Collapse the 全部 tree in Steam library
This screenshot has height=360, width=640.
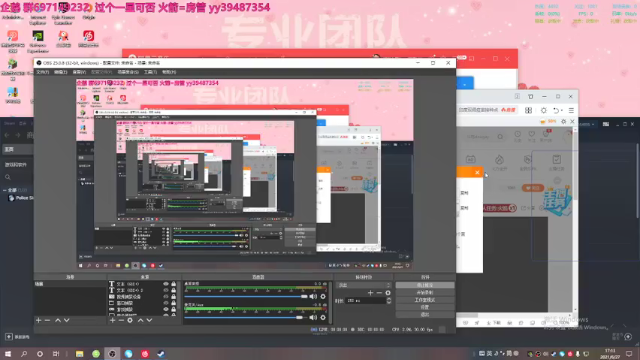pyautogui.click(x=4, y=190)
